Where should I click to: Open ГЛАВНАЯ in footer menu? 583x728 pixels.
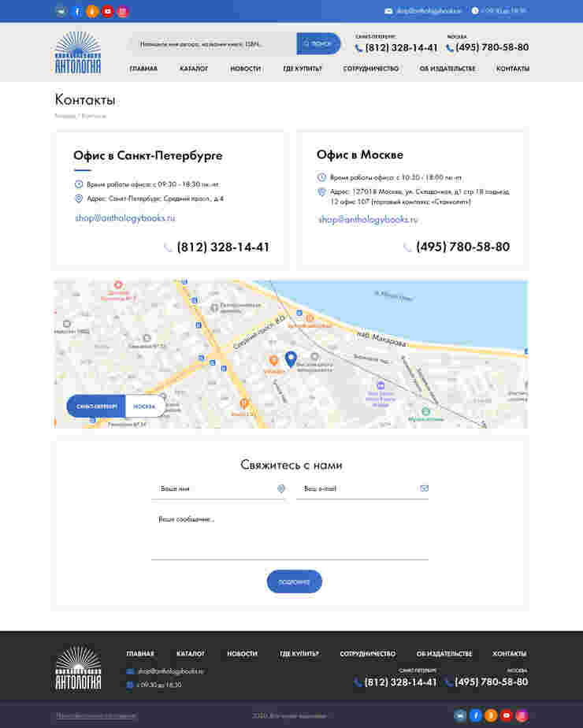click(140, 654)
